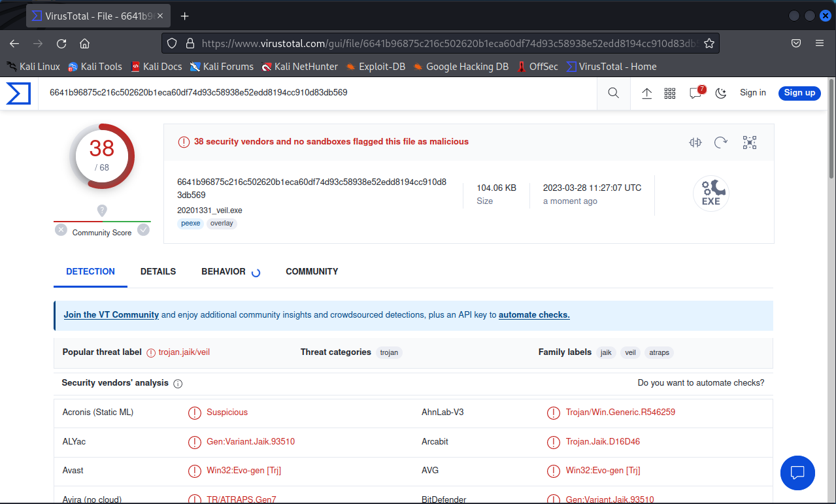
Task: Open the Kali NetHunter bookmark
Action: tap(299, 67)
